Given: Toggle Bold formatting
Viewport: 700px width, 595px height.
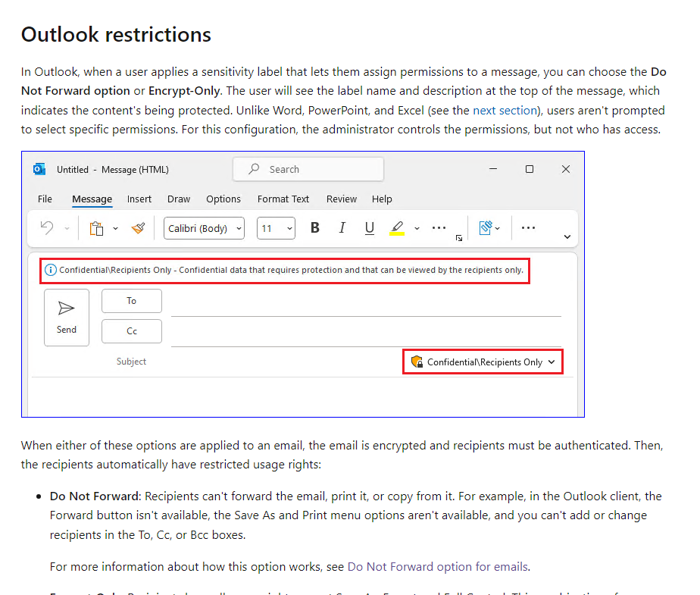Looking at the screenshot, I should pyautogui.click(x=314, y=228).
